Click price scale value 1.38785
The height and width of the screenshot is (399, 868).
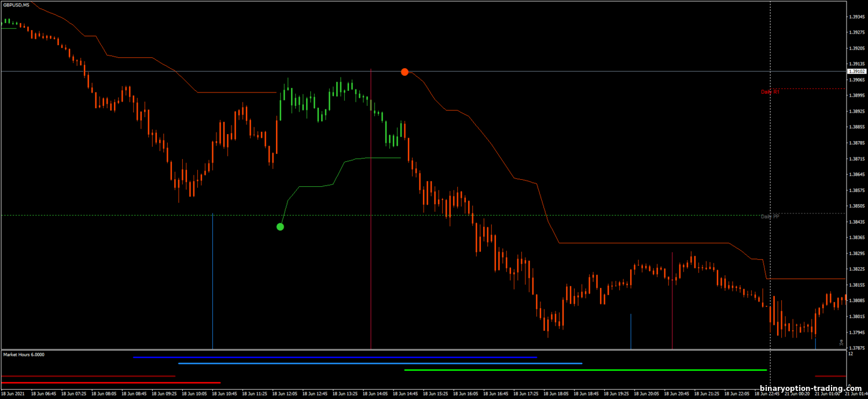pyautogui.click(x=856, y=143)
